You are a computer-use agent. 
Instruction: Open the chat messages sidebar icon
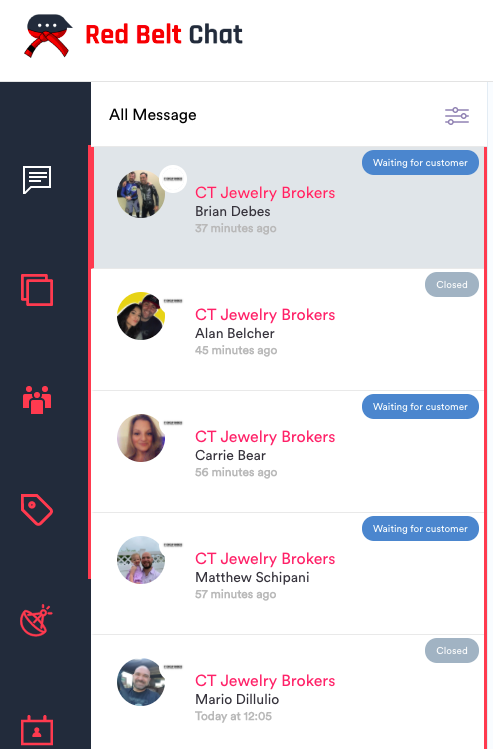(x=37, y=180)
